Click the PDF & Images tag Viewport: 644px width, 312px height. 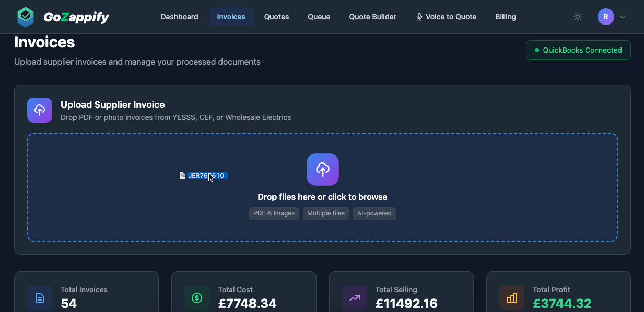point(274,213)
